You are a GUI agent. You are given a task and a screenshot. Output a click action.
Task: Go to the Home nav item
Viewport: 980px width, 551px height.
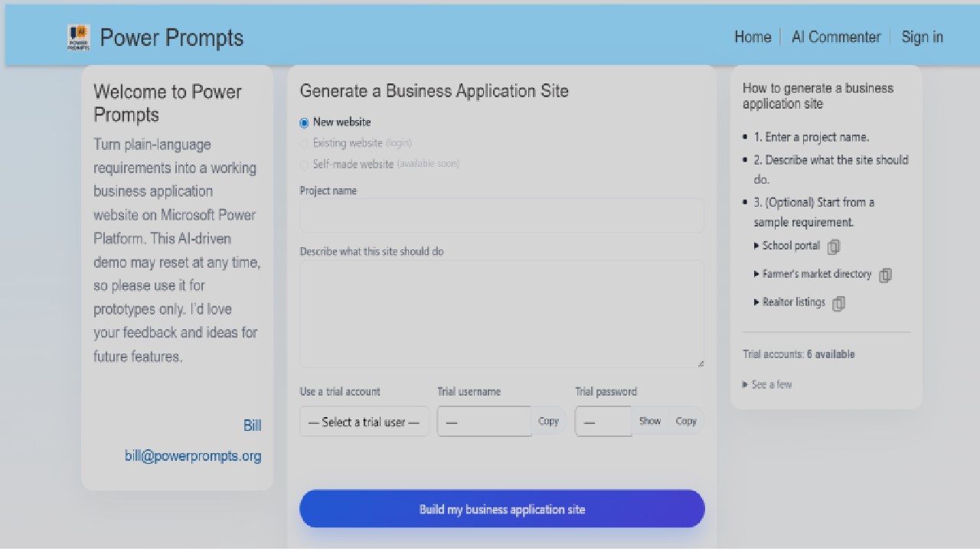click(x=753, y=37)
